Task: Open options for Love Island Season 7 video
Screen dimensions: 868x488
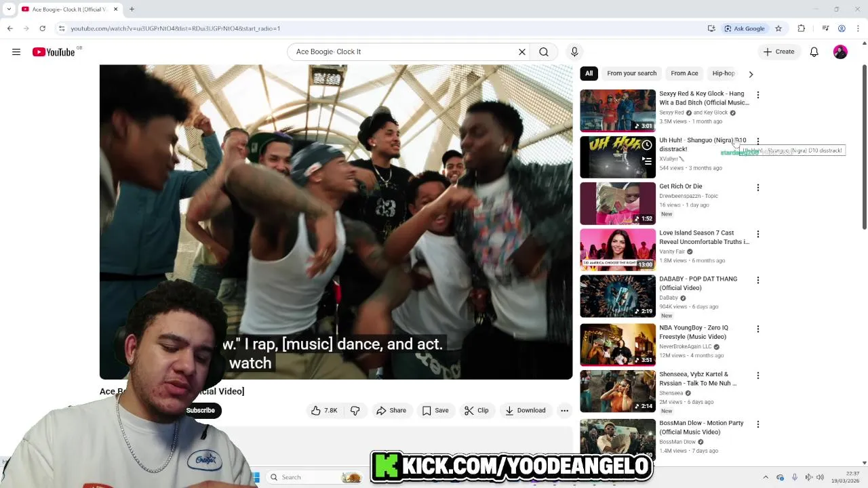Action: point(758,235)
